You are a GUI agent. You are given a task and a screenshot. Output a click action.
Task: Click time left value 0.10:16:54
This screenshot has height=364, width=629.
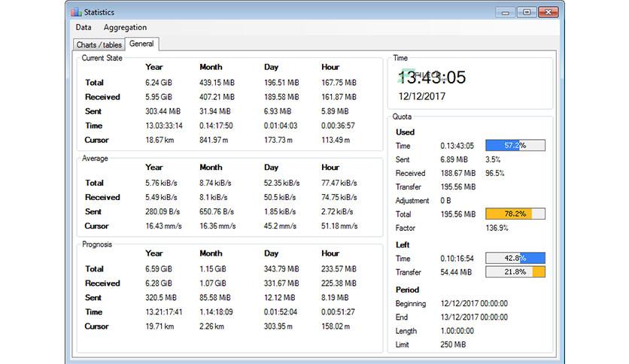pos(457,259)
